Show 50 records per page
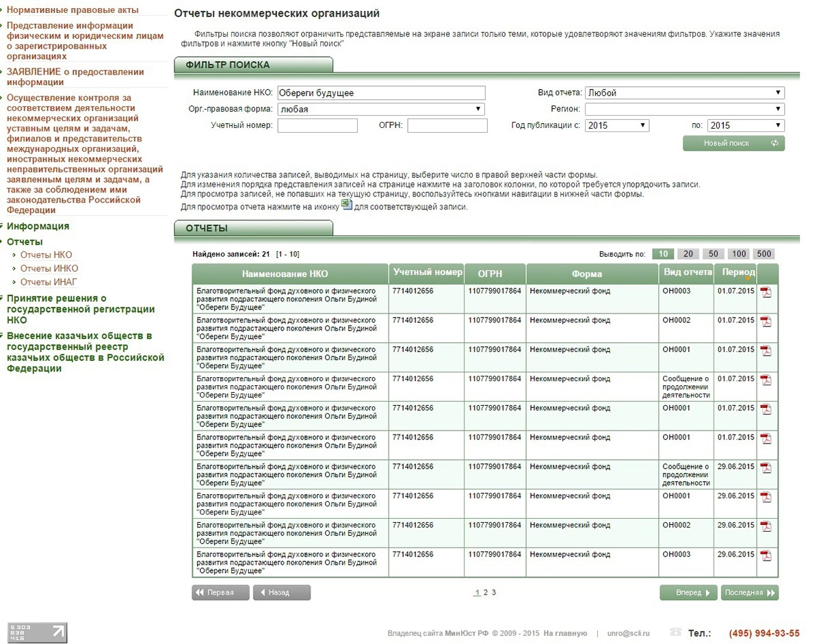 click(713, 254)
